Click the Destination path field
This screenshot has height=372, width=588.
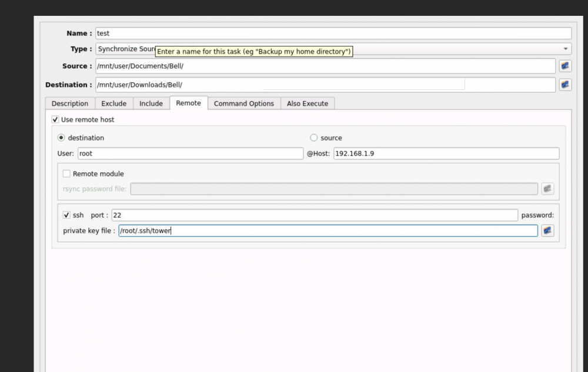point(326,85)
